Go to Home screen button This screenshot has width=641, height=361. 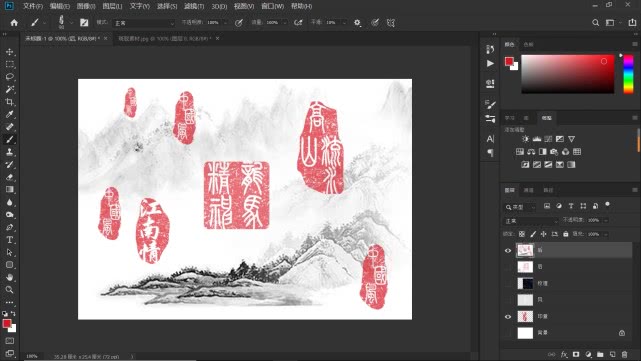14,23
